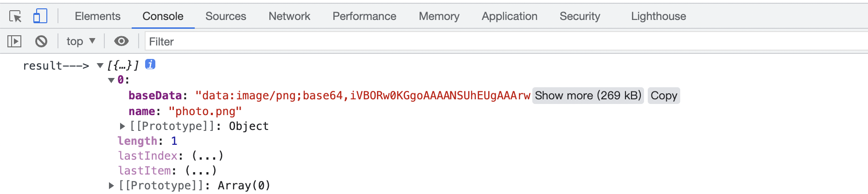Go to the Lighthouse tab

[x=658, y=16]
